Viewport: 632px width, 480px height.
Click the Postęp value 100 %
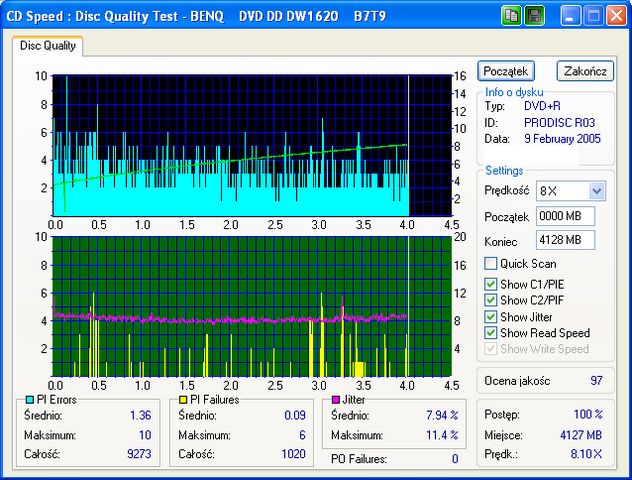(588, 414)
